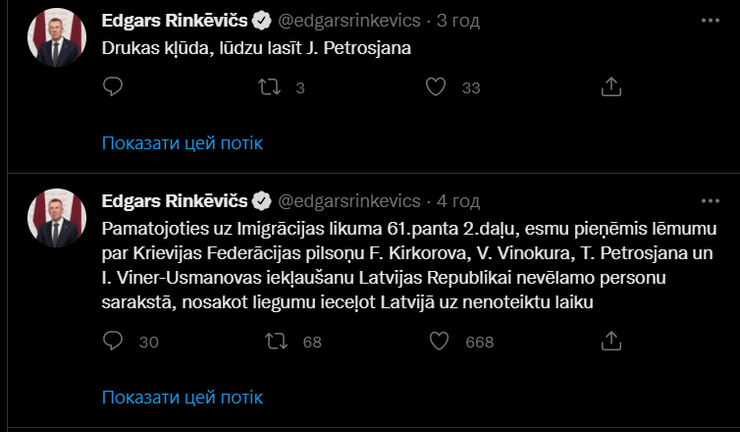
Task: Like the 'Drukas kļūda' tweet
Action: (x=435, y=88)
